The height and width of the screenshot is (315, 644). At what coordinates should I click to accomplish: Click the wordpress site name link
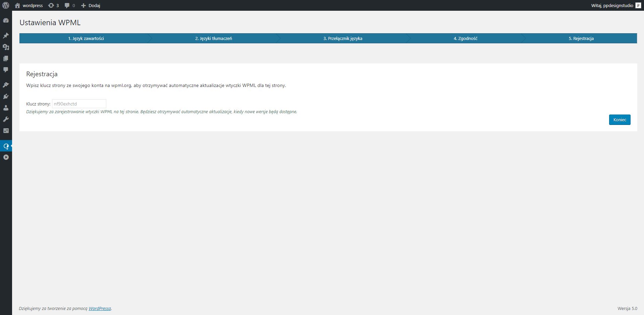pos(33,5)
